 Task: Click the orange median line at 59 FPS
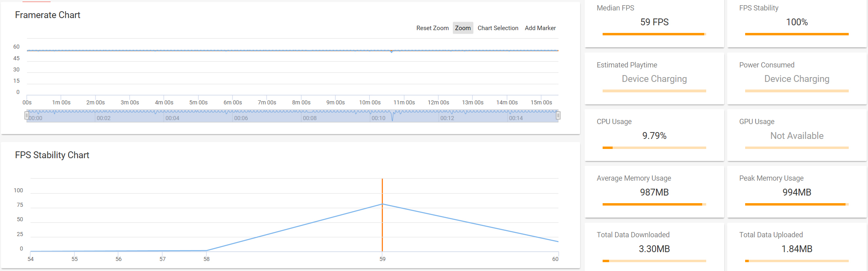coord(382,215)
